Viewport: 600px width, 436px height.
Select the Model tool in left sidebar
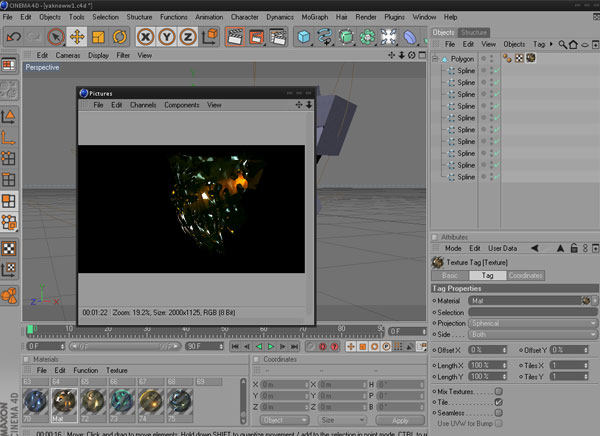(x=8, y=116)
